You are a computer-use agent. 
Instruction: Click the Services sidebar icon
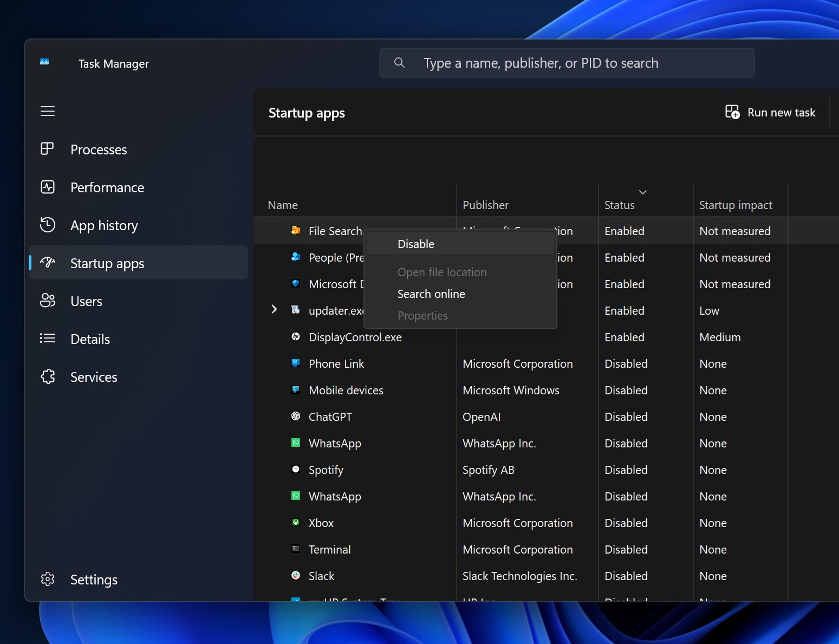coord(48,376)
